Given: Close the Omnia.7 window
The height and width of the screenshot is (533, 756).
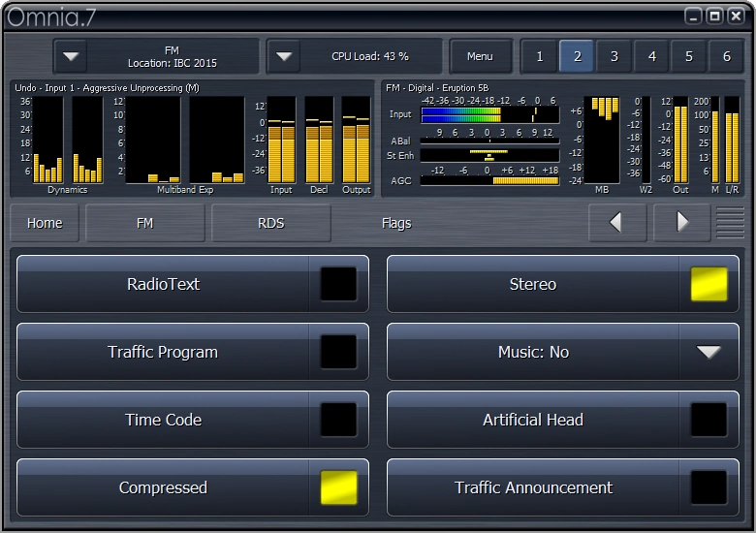Looking at the screenshot, I should (x=737, y=16).
